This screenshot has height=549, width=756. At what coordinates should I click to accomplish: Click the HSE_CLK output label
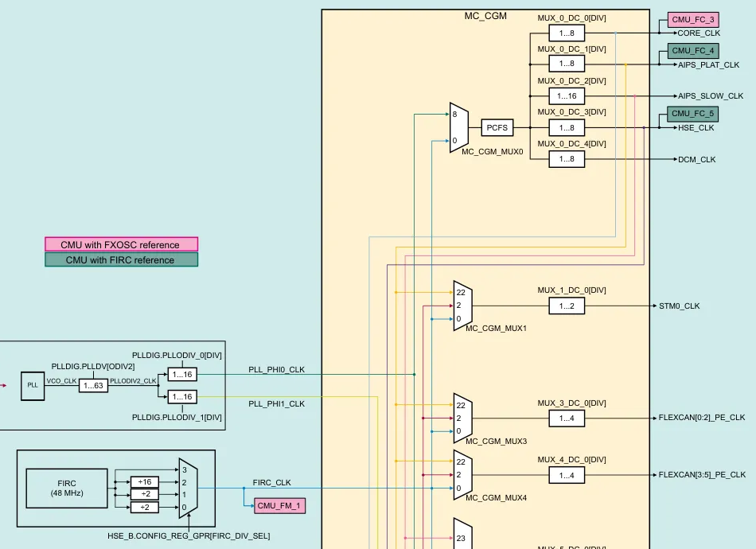click(x=696, y=128)
